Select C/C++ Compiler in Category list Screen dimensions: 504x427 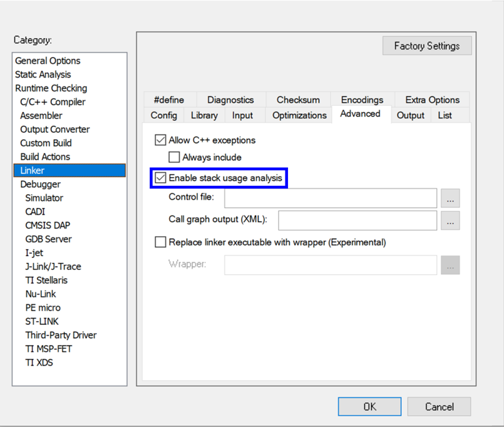point(53,102)
